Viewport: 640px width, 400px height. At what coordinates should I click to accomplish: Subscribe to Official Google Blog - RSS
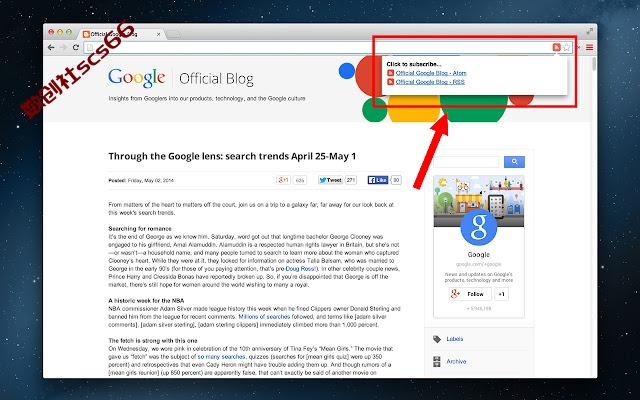pyautogui.click(x=430, y=82)
